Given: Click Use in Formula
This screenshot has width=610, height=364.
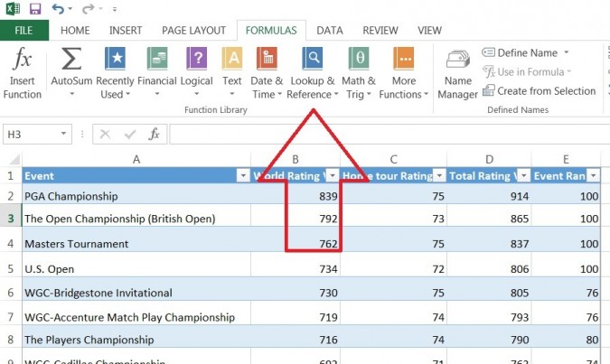Looking at the screenshot, I should [527, 72].
